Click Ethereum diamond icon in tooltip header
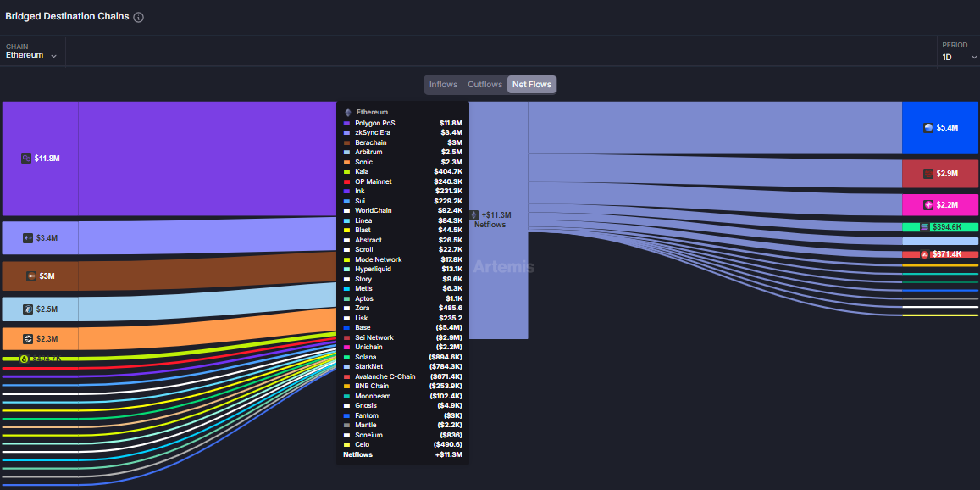 (348, 112)
